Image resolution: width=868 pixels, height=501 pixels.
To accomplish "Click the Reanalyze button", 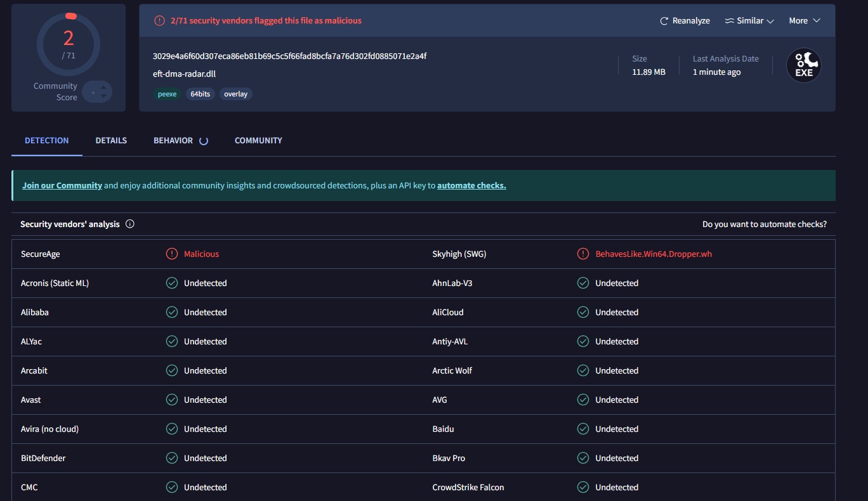I will click(685, 21).
